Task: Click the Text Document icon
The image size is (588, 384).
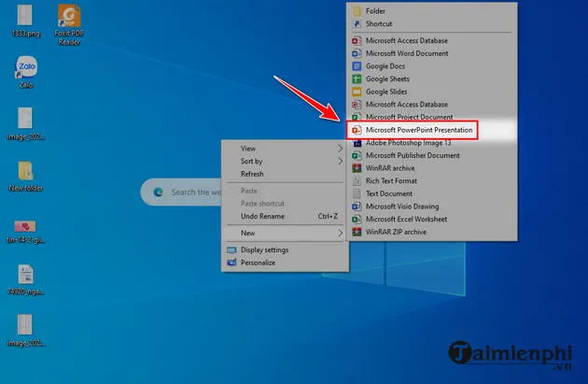Action: pyautogui.click(x=357, y=193)
